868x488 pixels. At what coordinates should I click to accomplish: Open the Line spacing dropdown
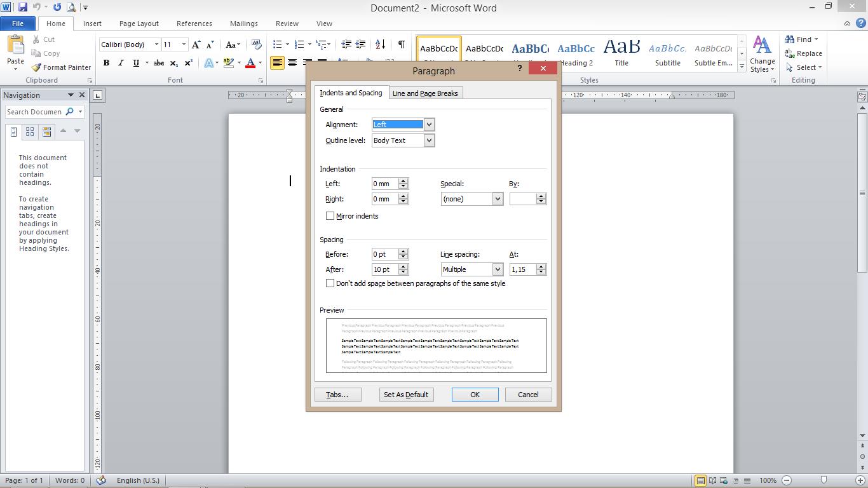pyautogui.click(x=498, y=269)
